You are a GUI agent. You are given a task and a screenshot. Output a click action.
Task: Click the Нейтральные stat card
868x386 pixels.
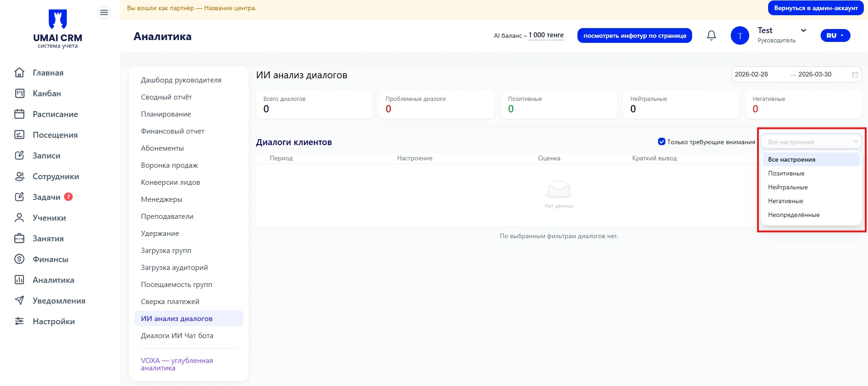(x=681, y=105)
